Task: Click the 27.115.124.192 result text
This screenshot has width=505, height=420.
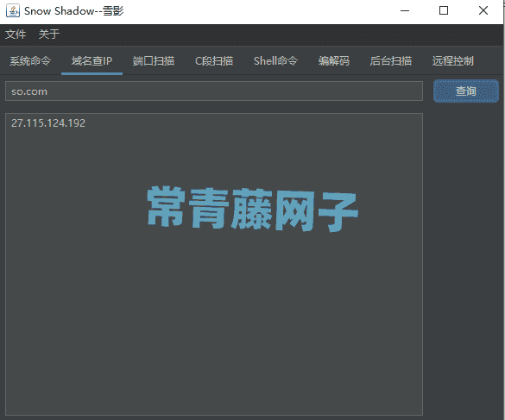Action: (48, 123)
